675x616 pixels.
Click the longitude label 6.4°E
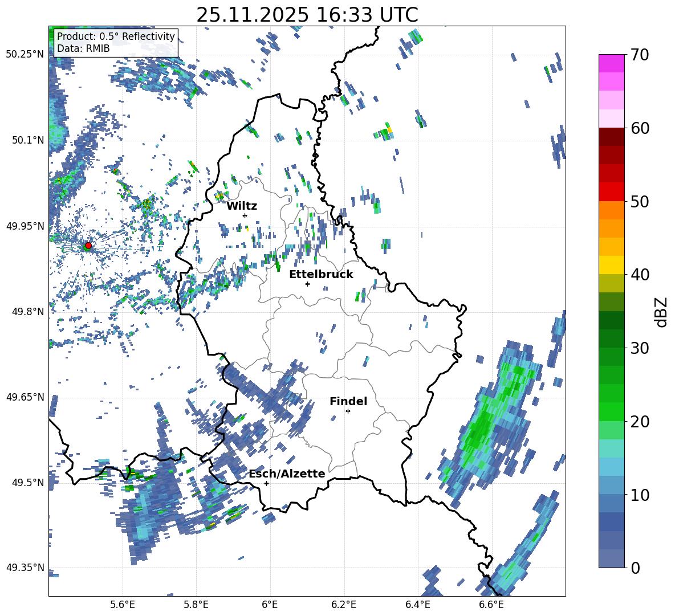(x=418, y=605)
